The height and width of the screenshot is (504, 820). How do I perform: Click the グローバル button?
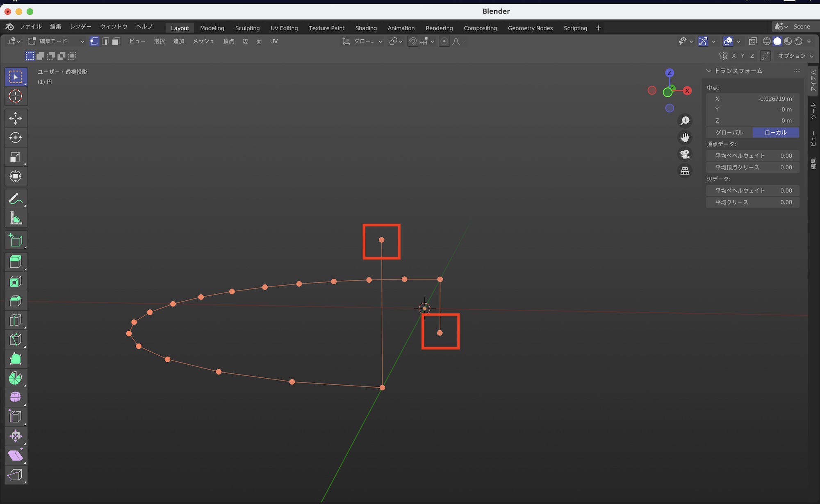[729, 132]
